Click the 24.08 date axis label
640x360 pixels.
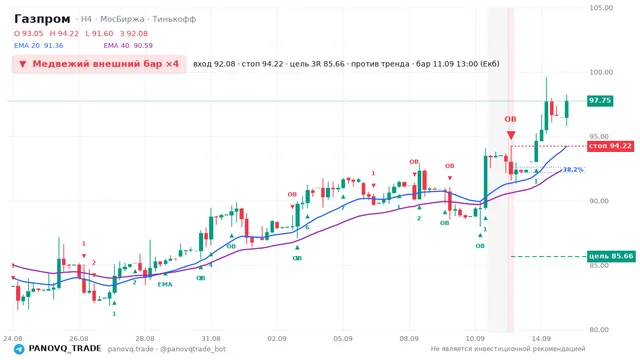[x=13, y=339]
